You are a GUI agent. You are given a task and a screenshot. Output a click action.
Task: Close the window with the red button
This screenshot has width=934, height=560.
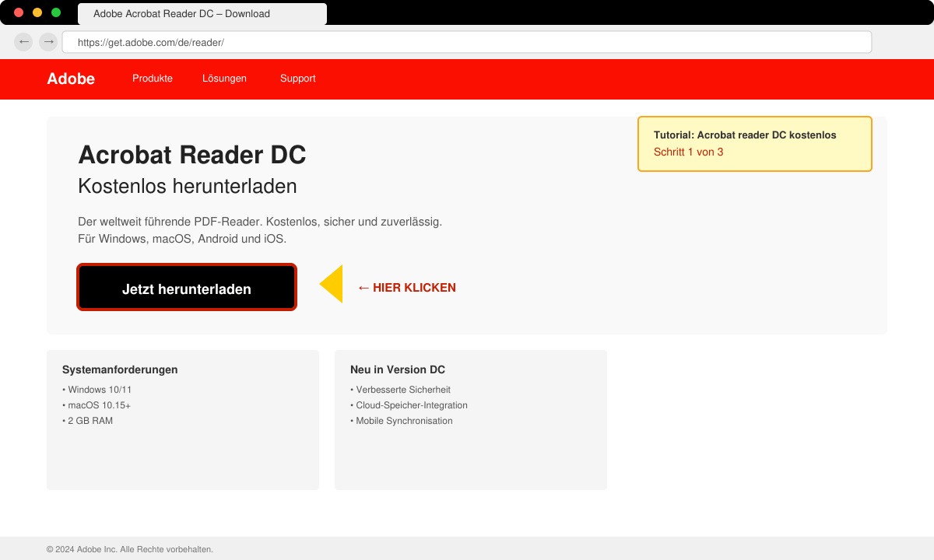[x=19, y=12]
